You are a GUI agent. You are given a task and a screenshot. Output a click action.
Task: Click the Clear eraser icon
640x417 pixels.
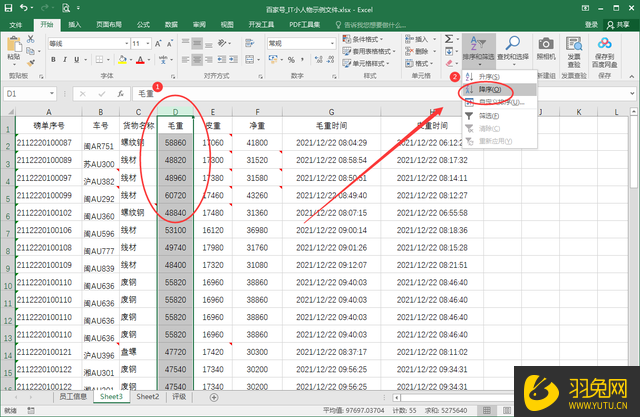[x=449, y=64]
